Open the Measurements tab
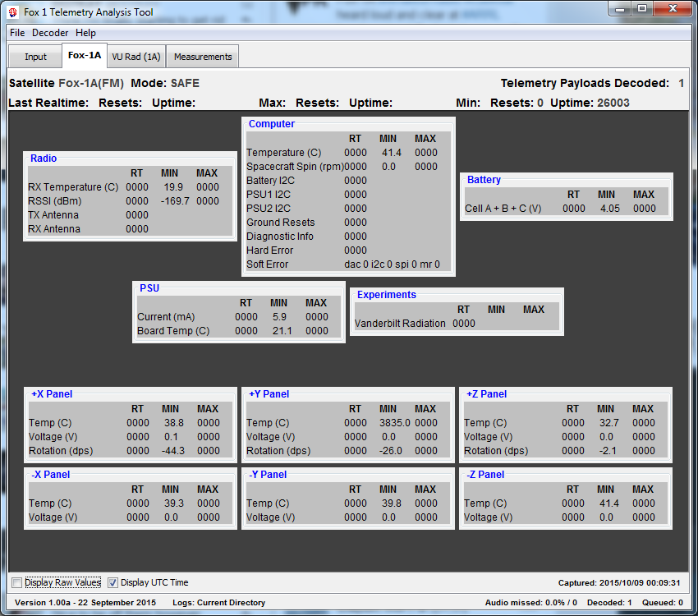 point(203,57)
